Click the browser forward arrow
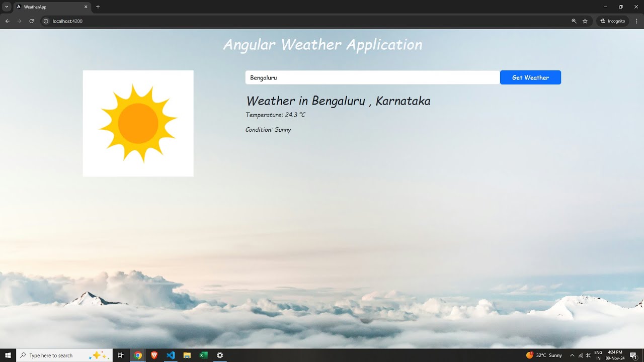The image size is (644, 362). 19,21
